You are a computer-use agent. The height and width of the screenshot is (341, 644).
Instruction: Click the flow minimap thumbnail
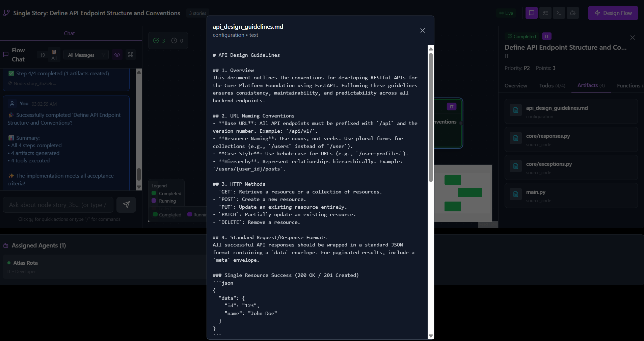(463, 193)
